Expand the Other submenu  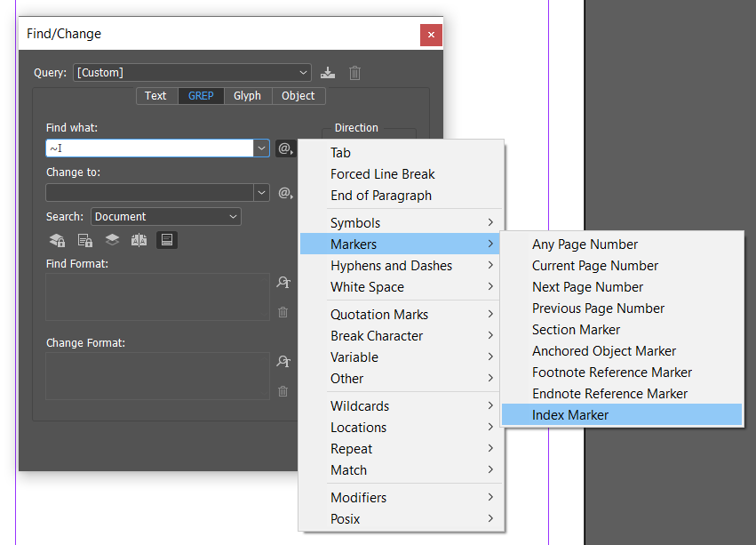(x=402, y=378)
